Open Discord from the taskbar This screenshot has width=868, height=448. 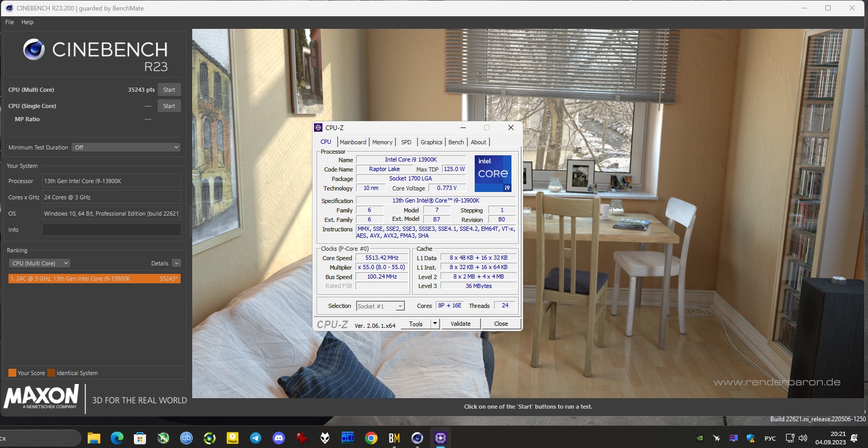279,438
